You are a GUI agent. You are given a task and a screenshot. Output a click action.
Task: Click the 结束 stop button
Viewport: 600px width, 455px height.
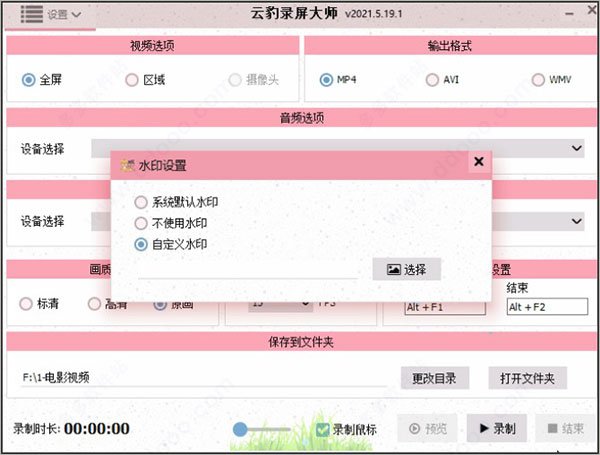(x=566, y=428)
